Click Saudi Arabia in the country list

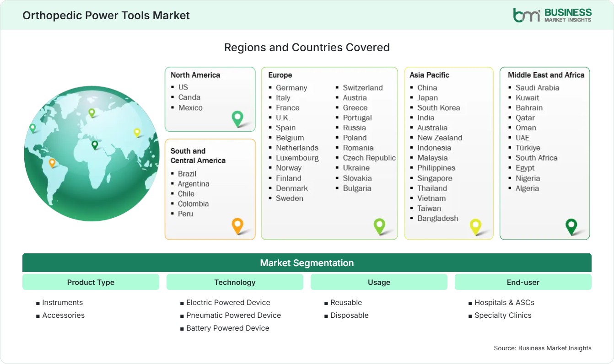click(538, 88)
